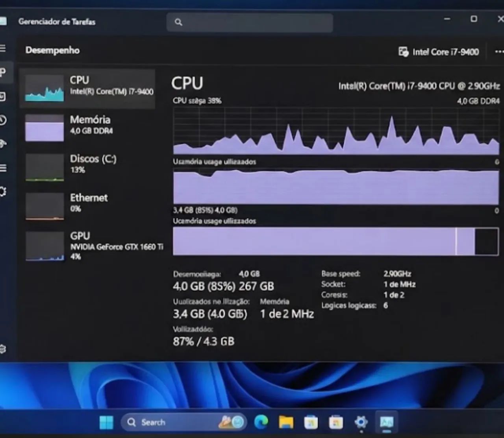The image size is (504, 438).
Task: Open the taskbar icon just left of Settings gear
Action: 335,422
